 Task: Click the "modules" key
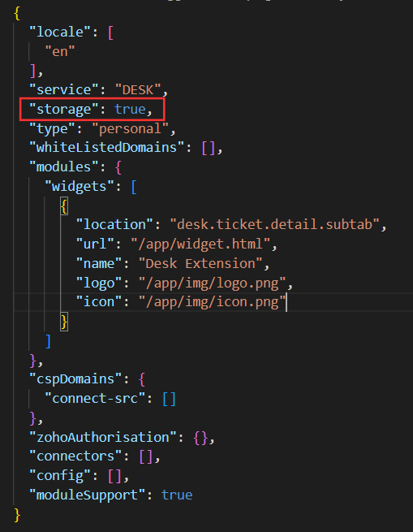64,167
